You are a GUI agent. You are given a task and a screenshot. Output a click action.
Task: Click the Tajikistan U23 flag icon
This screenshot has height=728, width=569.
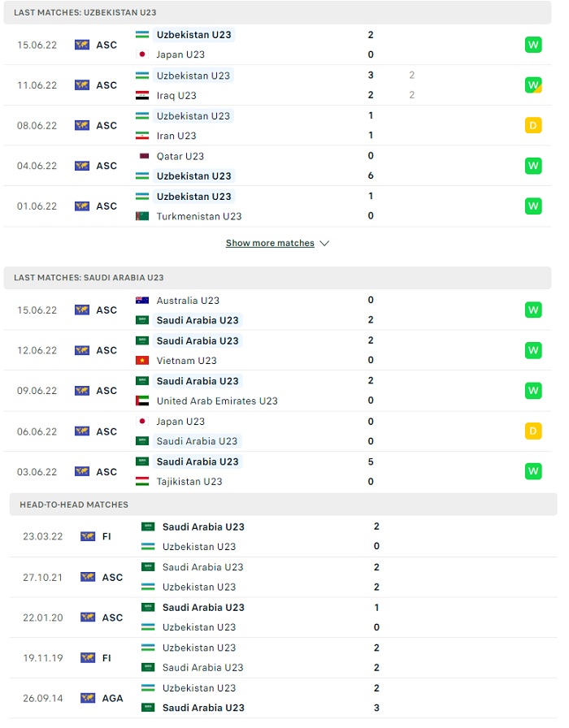(142, 482)
